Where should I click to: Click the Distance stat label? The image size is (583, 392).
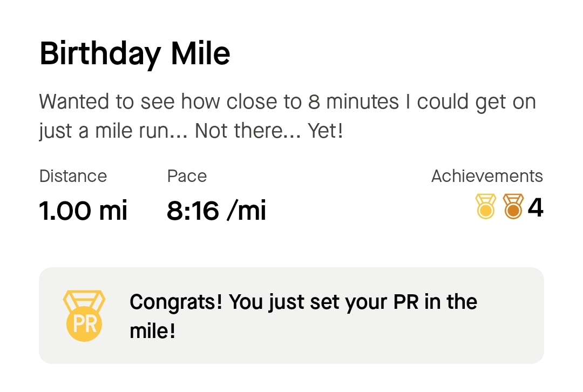pyautogui.click(x=73, y=176)
